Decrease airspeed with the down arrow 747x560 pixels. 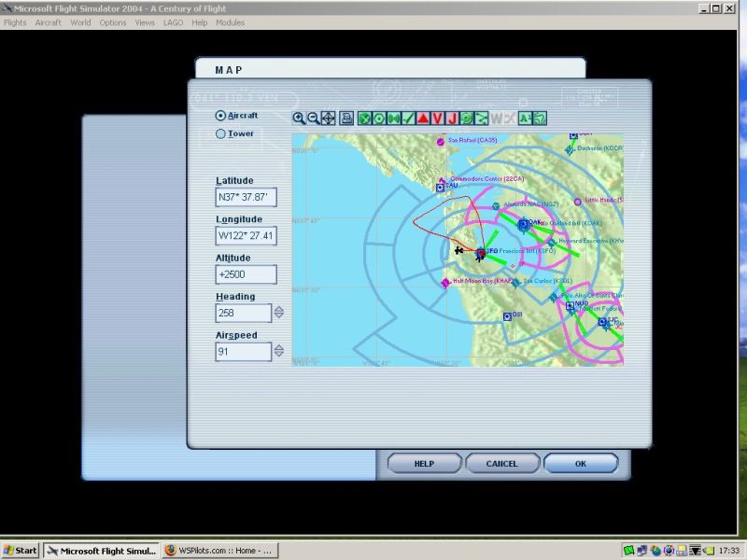(278, 356)
